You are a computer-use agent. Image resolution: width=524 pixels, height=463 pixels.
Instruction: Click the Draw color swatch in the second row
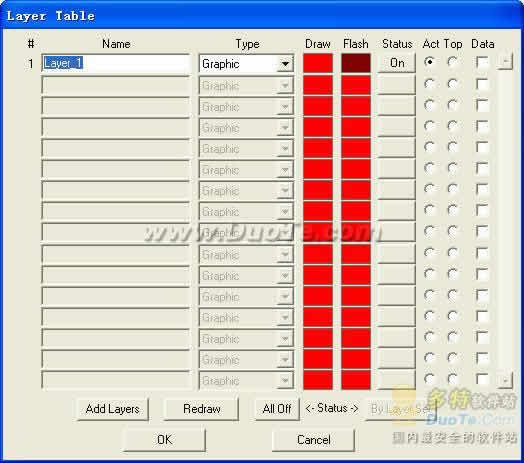pos(318,85)
